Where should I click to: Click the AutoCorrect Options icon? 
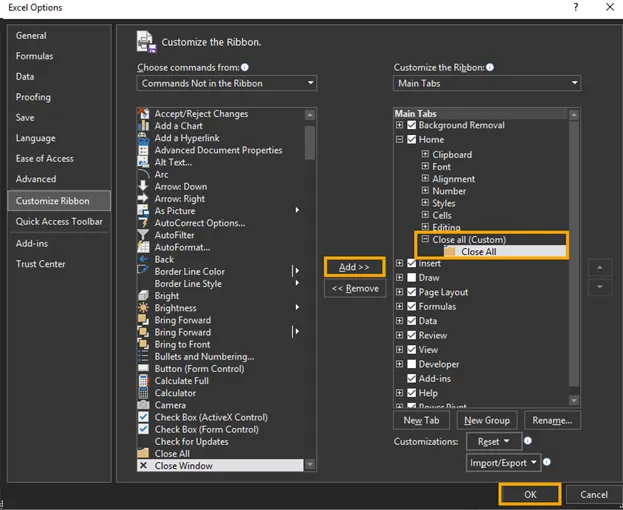(x=143, y=223)
